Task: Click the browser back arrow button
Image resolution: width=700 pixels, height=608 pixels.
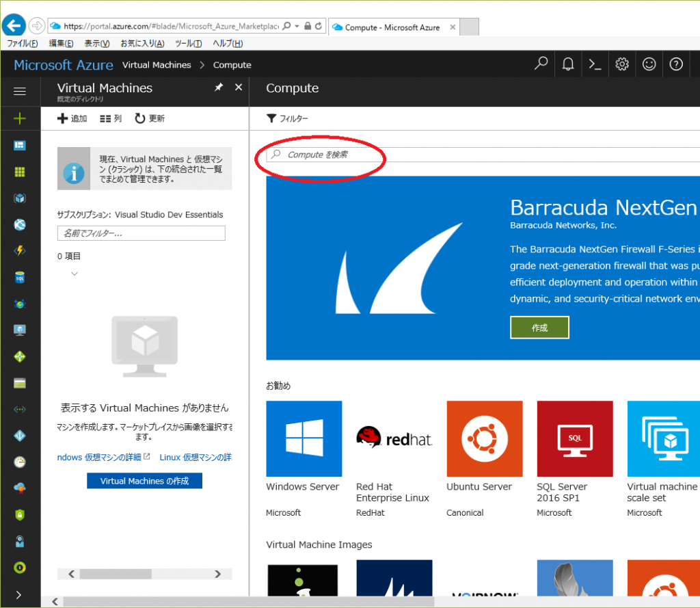Action: (14, 25)
